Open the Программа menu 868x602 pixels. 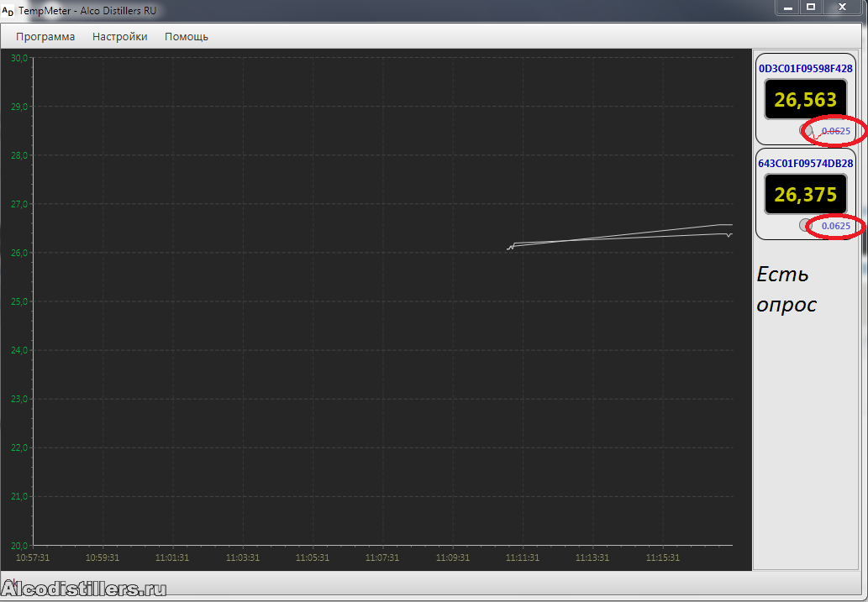coord(45,36)
